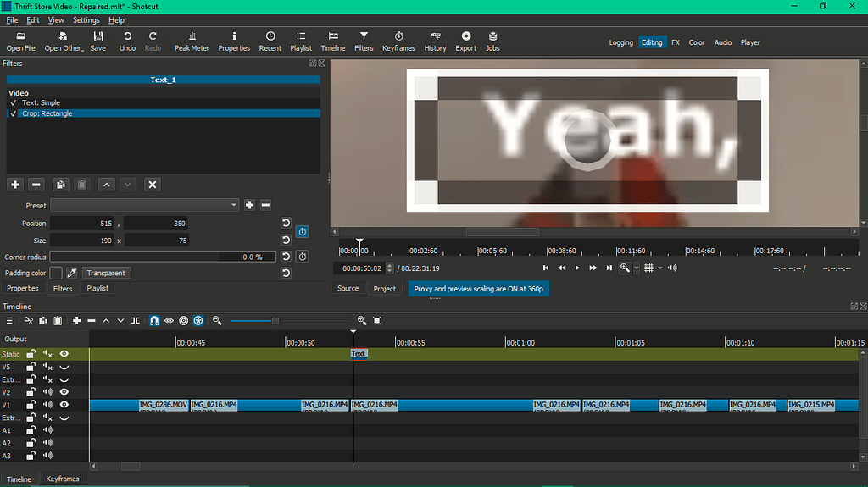Toggle timeline snapping magnet icon
This screenshot has height=487, width=868.
(154, 321)
